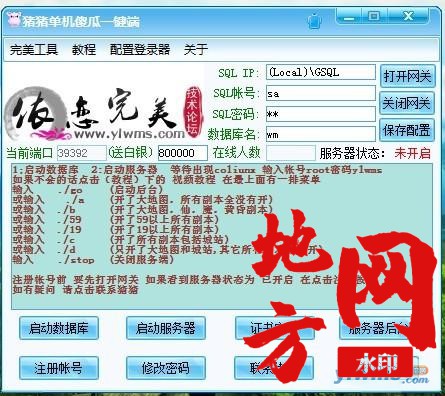Screen dimensions: 445x396
Task: Open the 完美工具 menu
Action: (34, 50)
